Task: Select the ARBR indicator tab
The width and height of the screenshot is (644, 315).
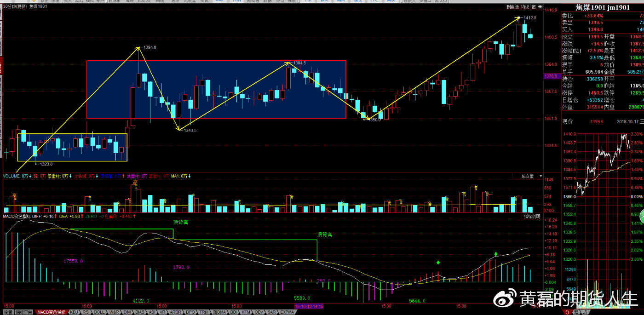Action: coord(176,312)
